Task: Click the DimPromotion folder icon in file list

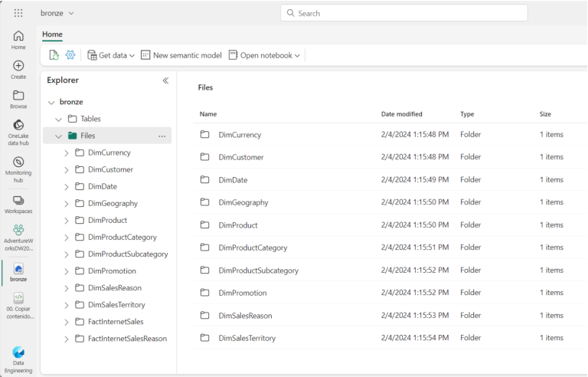Action: 204,292
